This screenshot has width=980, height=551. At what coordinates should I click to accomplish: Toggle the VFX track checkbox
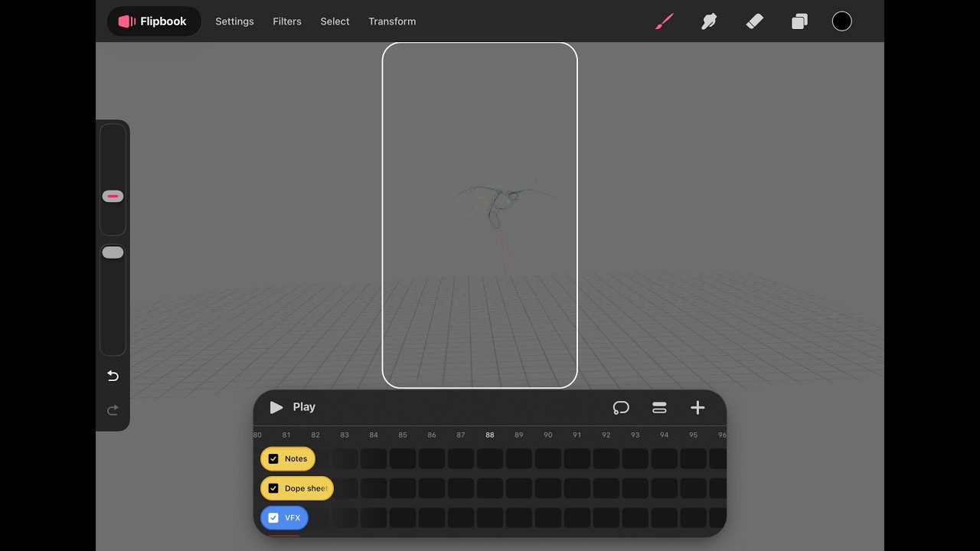click(273, 518)
